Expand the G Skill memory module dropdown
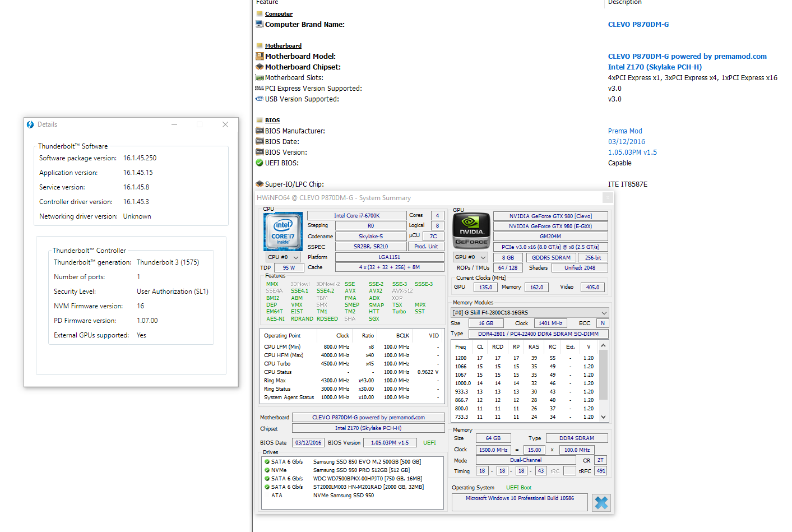This screenshot has width=792, height=532. point(604,313)
